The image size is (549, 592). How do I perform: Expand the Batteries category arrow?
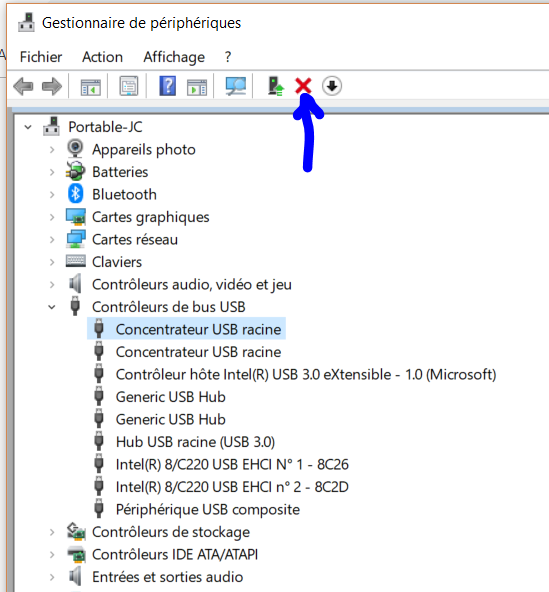click(52, 172)
